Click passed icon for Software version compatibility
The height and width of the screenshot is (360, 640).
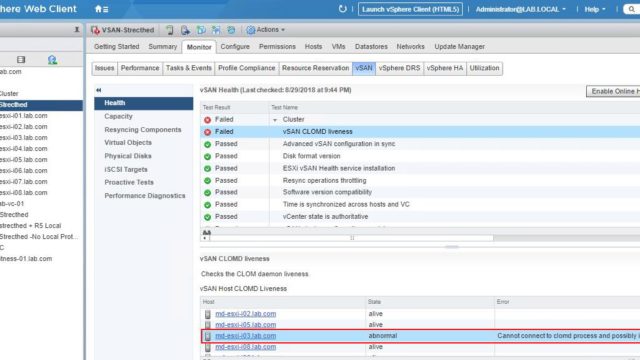point(207,193)
